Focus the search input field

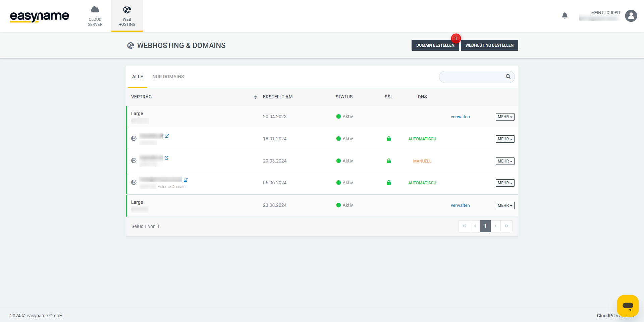(x=471, y=77)
